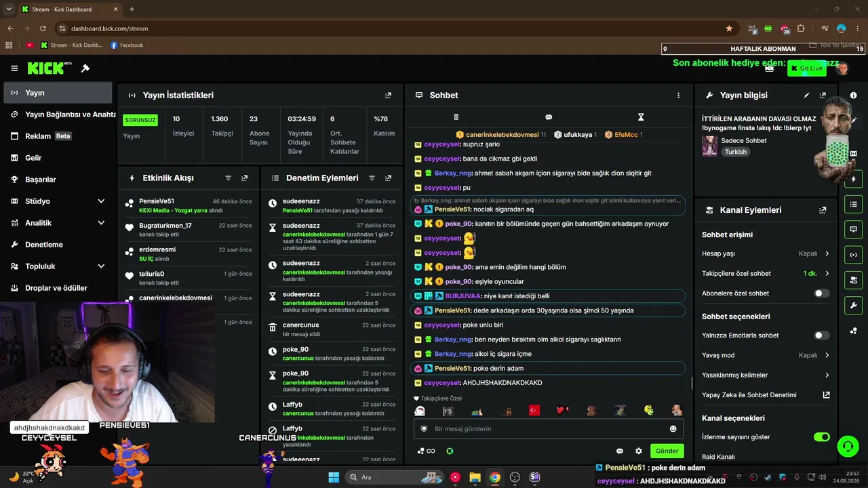Click the hourglass icon in chat toolbar
Screen dimensions: 868x488
pos(641,117)
